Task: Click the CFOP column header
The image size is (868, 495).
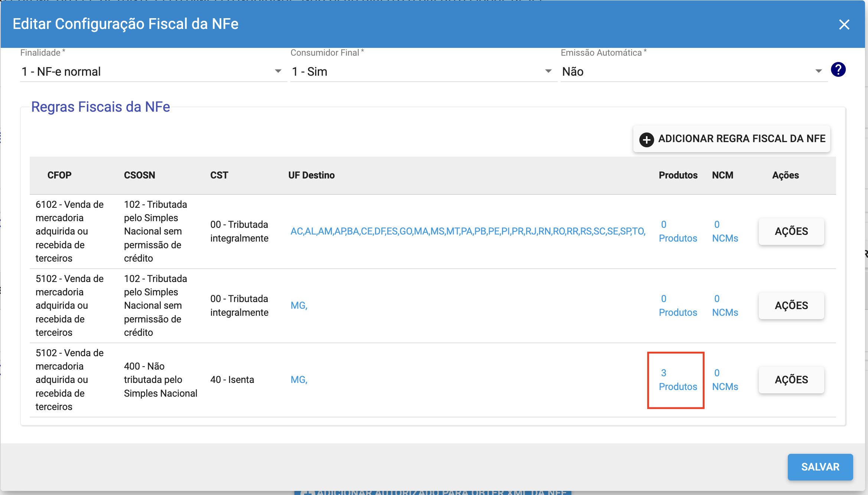Action: pyautogui.click(x=59, y=175)
